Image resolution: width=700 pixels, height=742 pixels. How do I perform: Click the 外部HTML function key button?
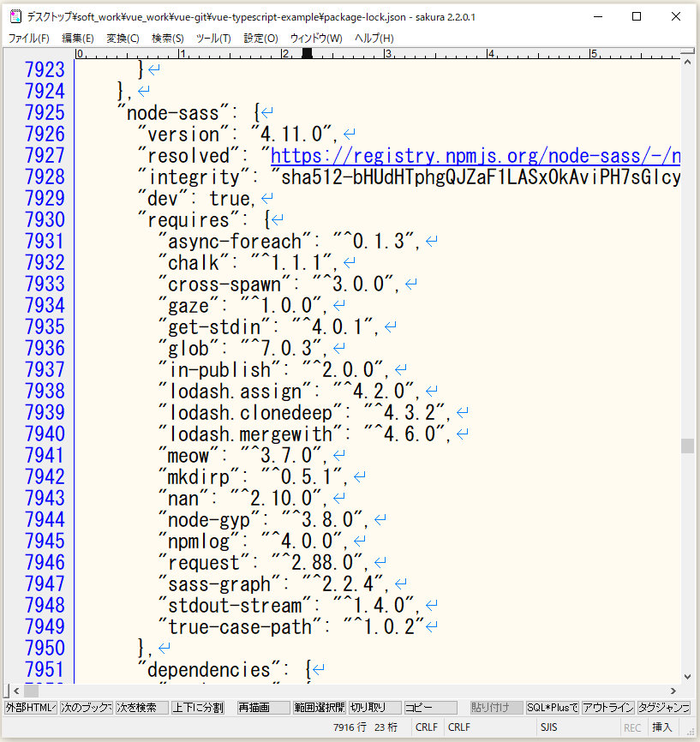[x=31, y=708]
